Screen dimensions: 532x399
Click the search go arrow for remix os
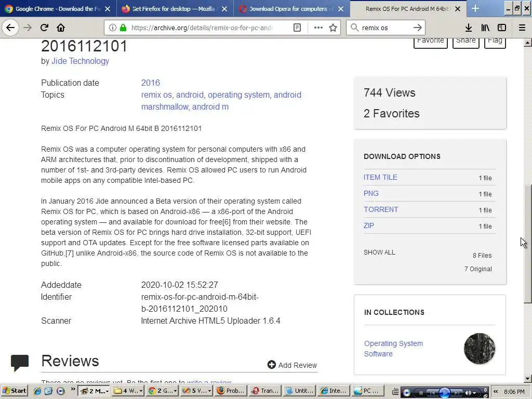pos(418,28)
